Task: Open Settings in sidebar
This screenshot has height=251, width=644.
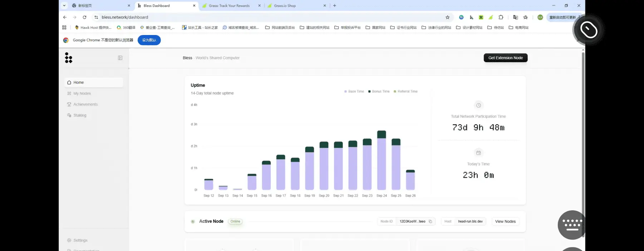Action: 77,240
